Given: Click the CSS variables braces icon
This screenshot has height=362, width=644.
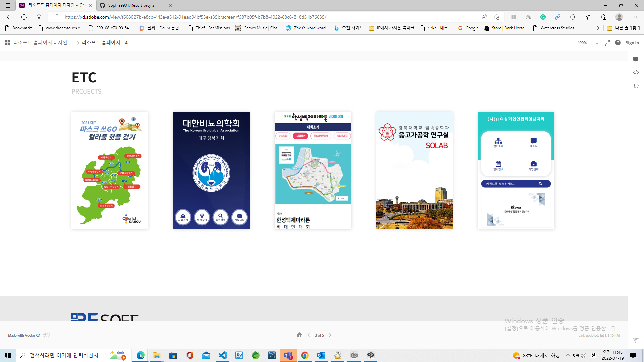Looking at the screenshot, I should [636, 86].
